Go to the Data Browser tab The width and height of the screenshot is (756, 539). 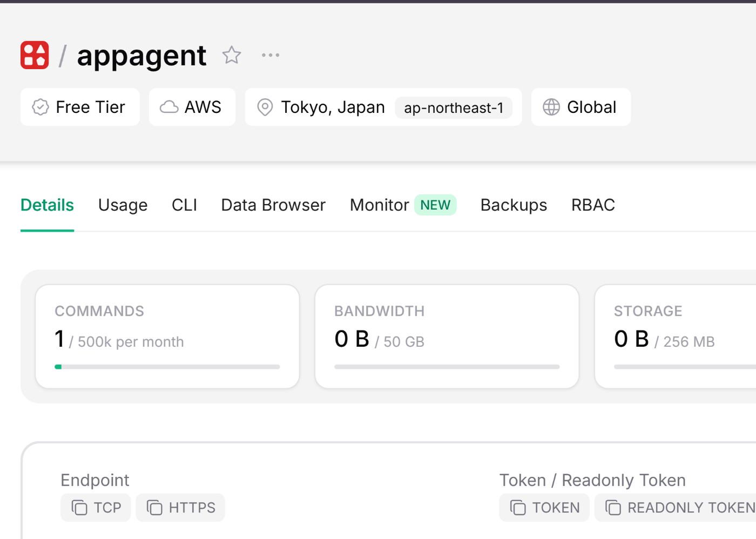(x=273, y=205)
